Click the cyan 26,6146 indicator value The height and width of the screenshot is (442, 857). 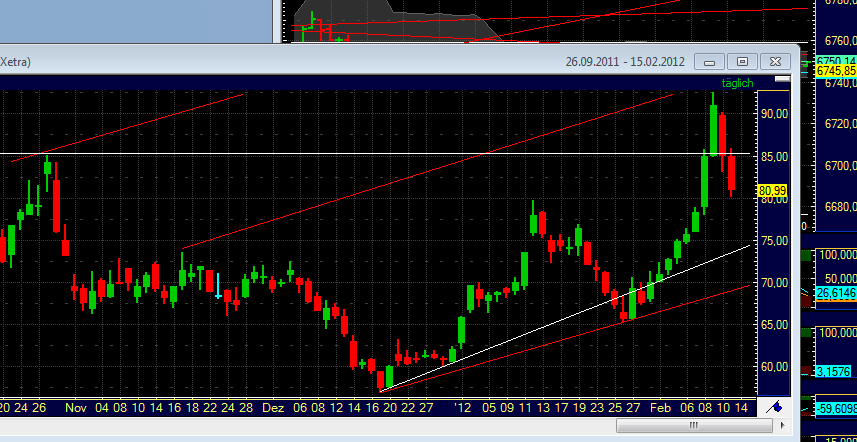click(x=836, y=293)
